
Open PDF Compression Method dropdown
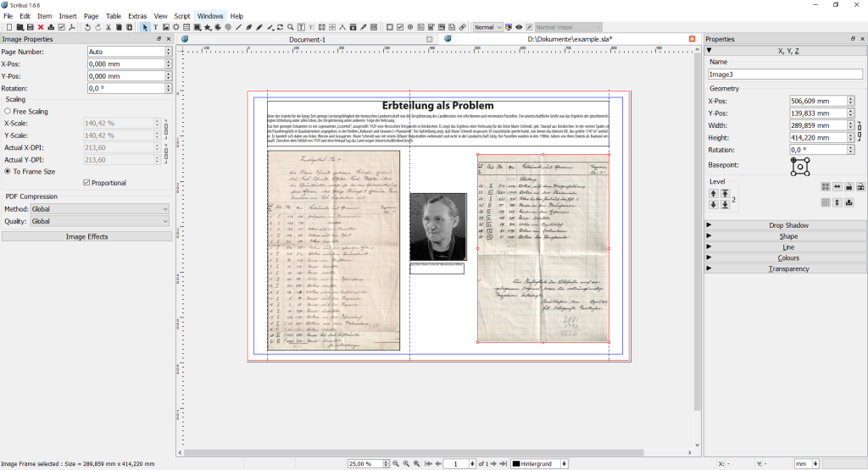tap(100, 209)
